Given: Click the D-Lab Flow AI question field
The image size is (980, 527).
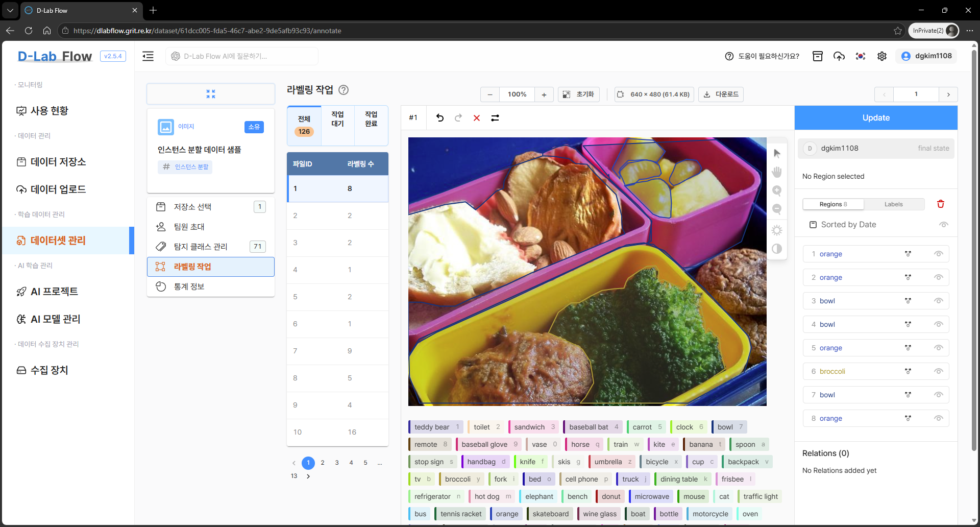Looking at the screenshot, I should [242, 56].
